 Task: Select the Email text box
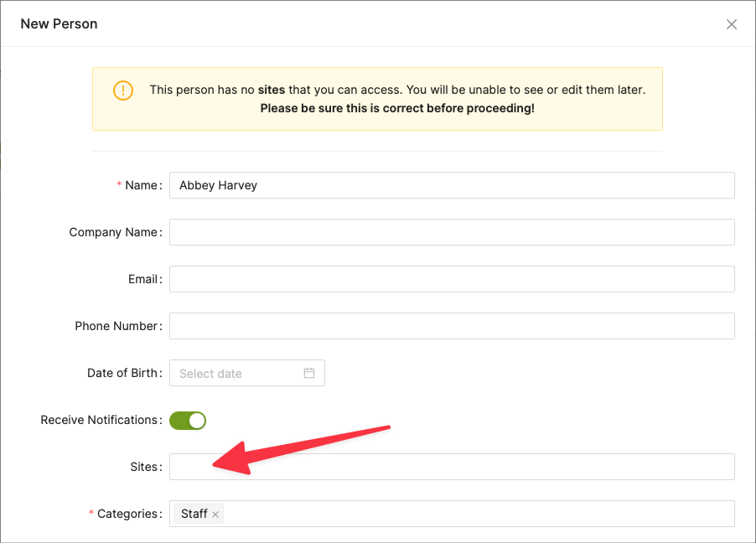click(452, 279)
